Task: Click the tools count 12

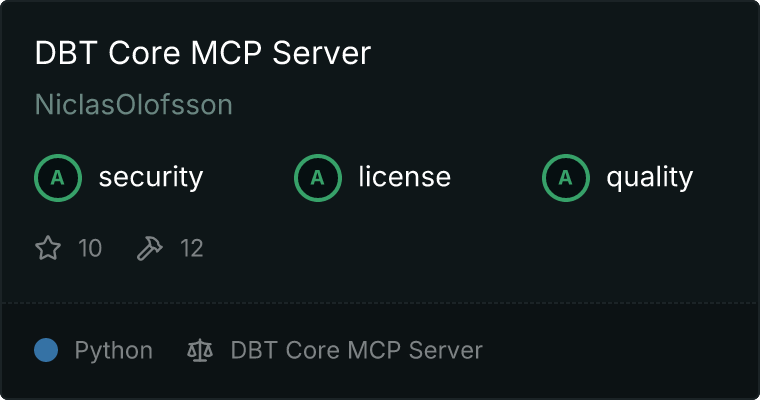Action: click(x=191, y=248)
